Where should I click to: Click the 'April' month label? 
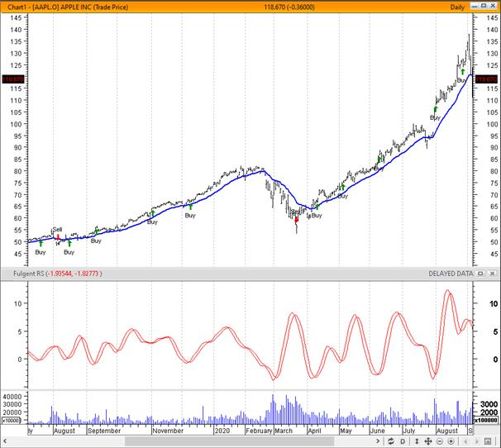click(x=314, y=431)
